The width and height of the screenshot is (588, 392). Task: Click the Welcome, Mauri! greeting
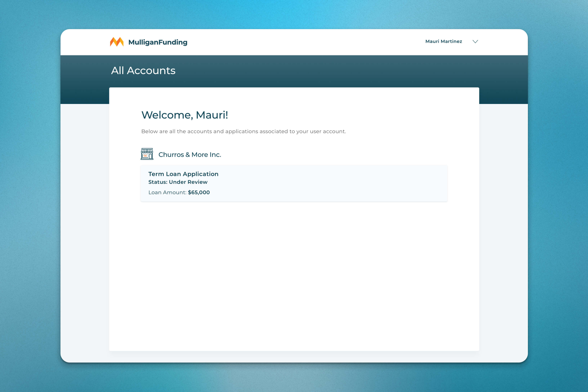point(185,115)
